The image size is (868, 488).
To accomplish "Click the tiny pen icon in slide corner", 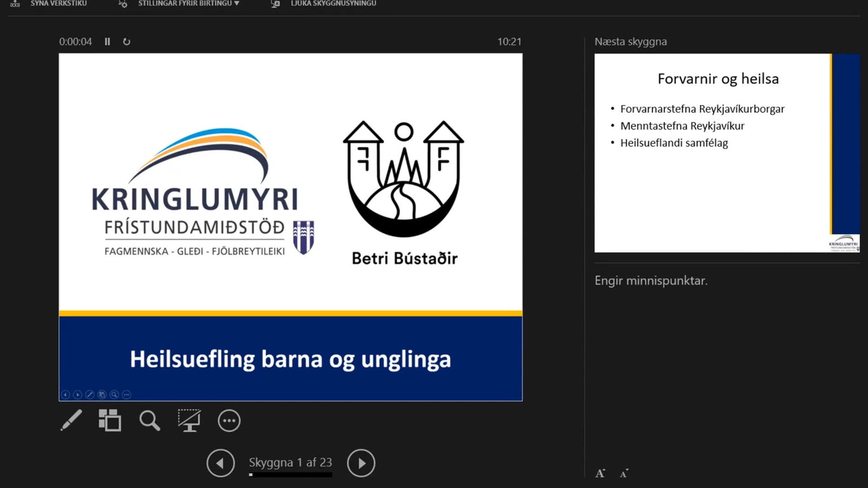I will (90, 395).
